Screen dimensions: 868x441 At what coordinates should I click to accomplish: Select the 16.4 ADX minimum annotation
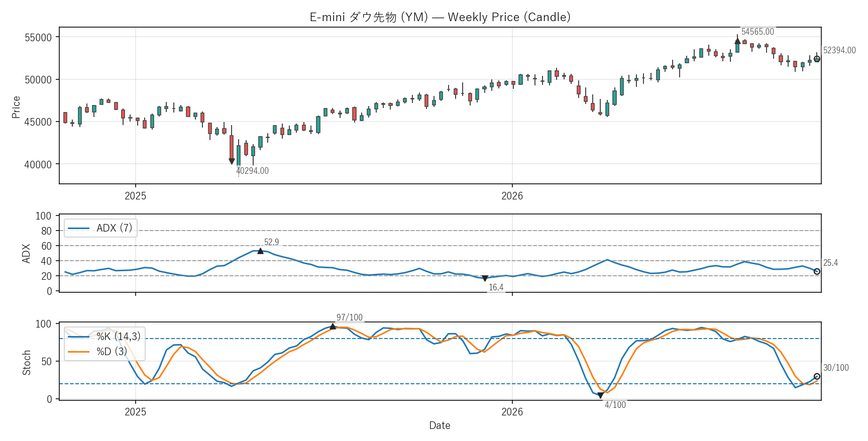pyautogui.click(x=496, y=287)
